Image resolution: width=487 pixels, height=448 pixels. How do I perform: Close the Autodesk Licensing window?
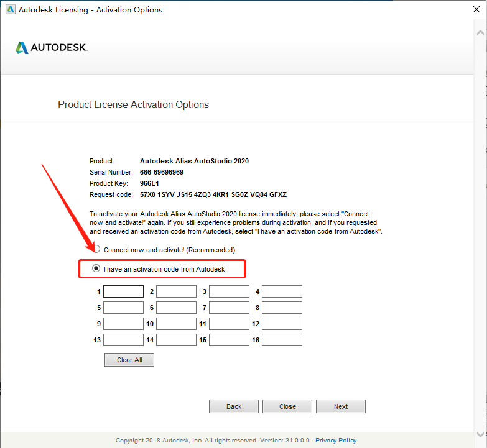pos(476,9)
